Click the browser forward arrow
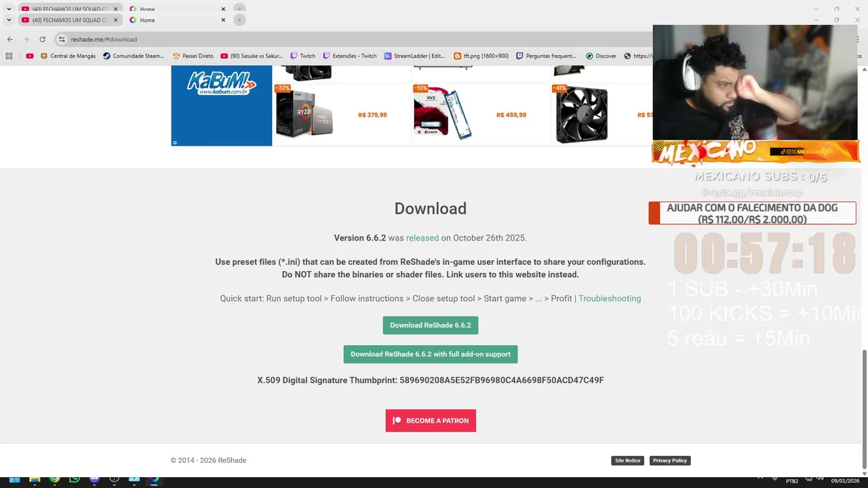868x488 pixels. [26, 39]
